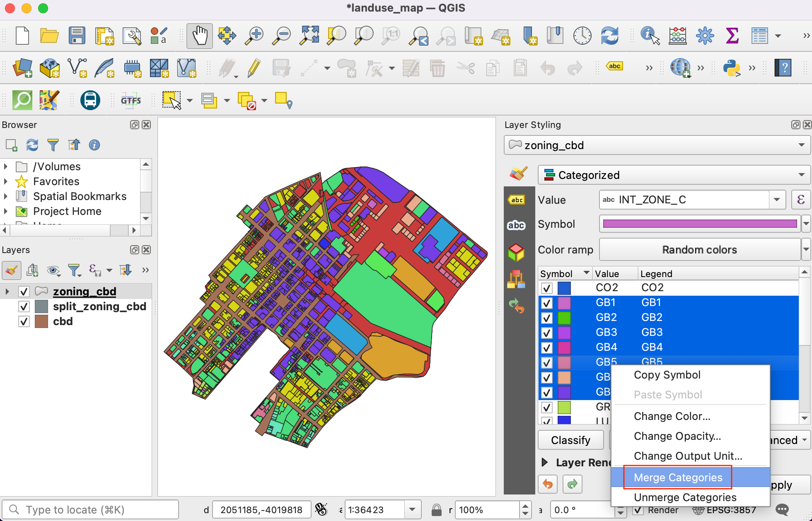
Task: Open the Value field INT_ZONE_C dropdown
Action: pyautogui.click(x=777, y=200)
